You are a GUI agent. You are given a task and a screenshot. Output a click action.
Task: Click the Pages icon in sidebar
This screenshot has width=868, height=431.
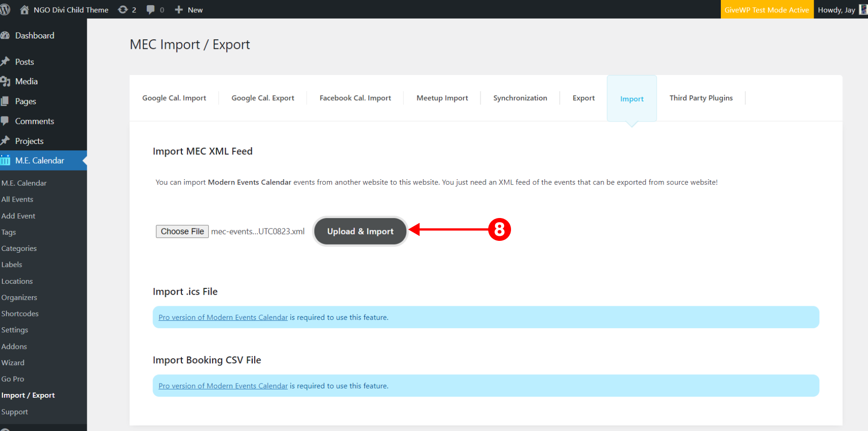tap(5, 101)
